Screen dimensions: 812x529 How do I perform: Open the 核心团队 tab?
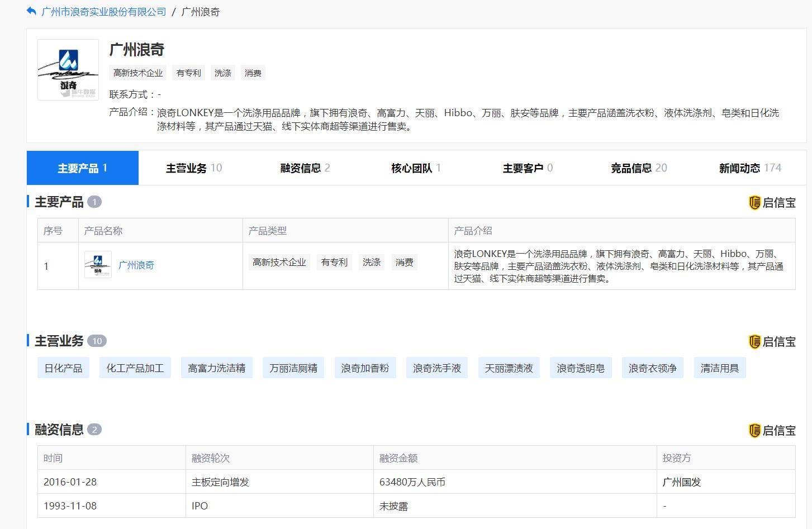pos(415,168)
